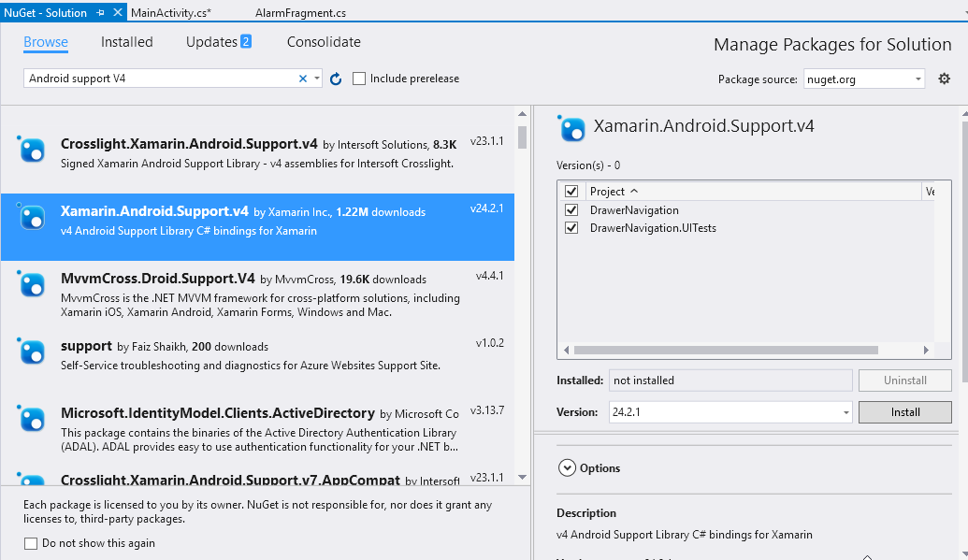
Task: Switch to the Installed tab
Action: [x=126, y=42]
